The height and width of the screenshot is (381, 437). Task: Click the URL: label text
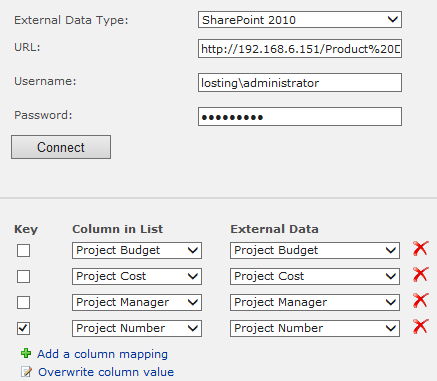coord(27,47)
